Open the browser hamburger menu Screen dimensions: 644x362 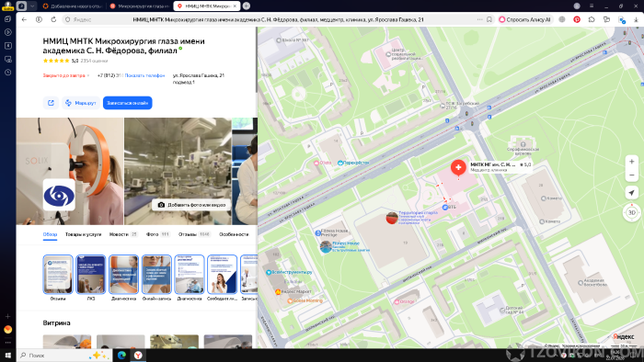tap(592, 6)
